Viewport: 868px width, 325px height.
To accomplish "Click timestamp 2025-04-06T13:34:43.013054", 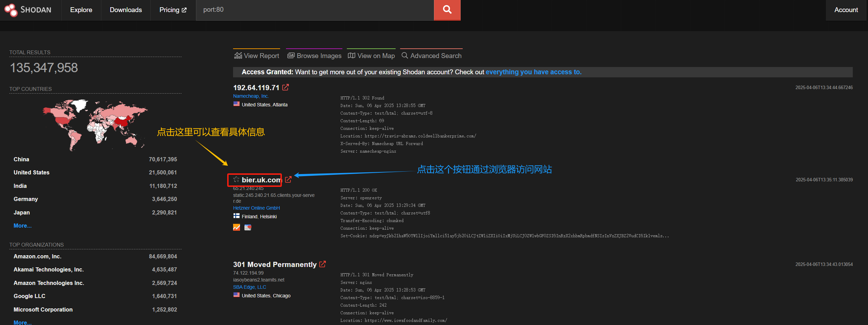I will [x=824, y=265].
